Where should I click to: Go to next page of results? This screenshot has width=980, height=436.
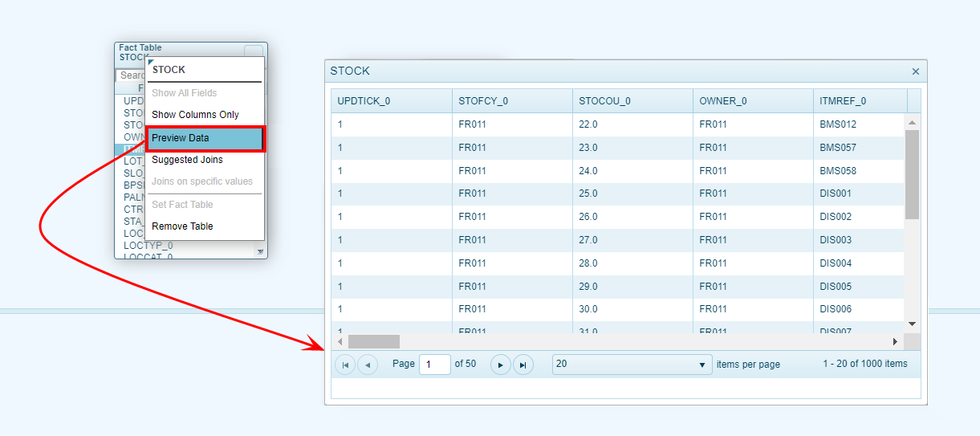click(501, 365)
